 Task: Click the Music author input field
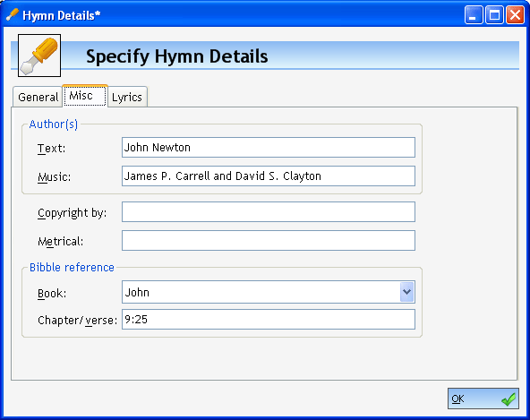click(x=269, y=176)
